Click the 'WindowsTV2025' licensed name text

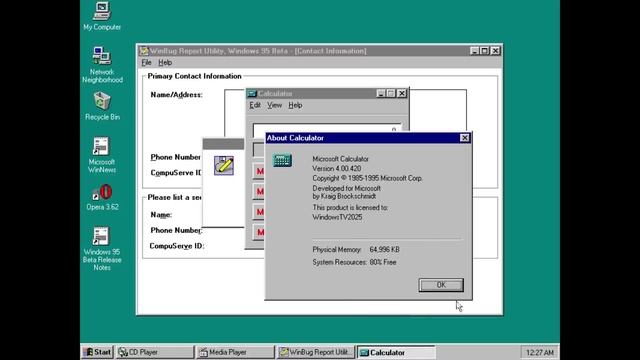click(337, 217)
